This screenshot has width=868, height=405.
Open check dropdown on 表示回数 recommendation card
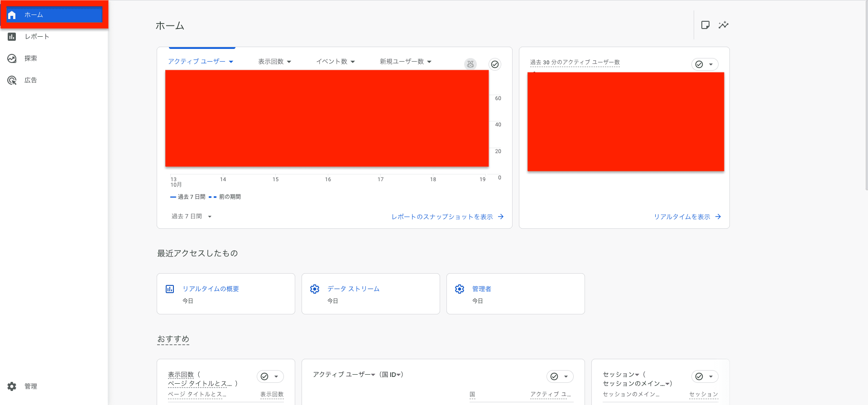(270, 376)
